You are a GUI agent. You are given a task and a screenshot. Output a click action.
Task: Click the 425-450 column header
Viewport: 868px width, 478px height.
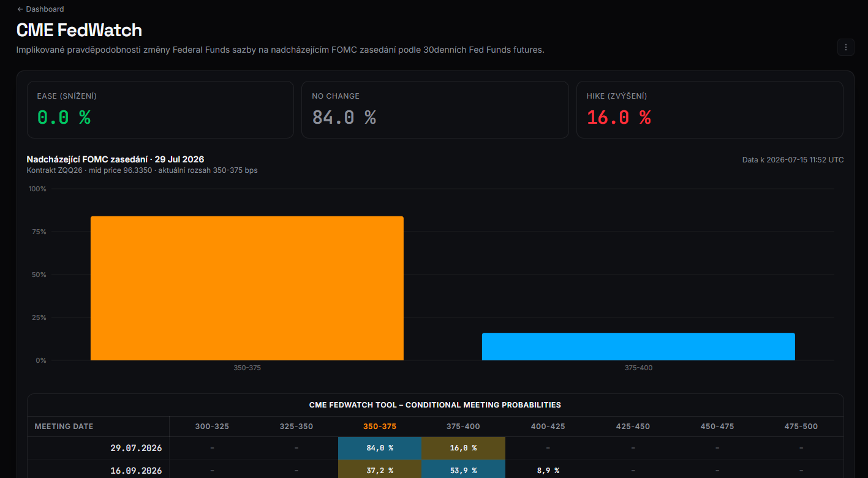point(633,427)
